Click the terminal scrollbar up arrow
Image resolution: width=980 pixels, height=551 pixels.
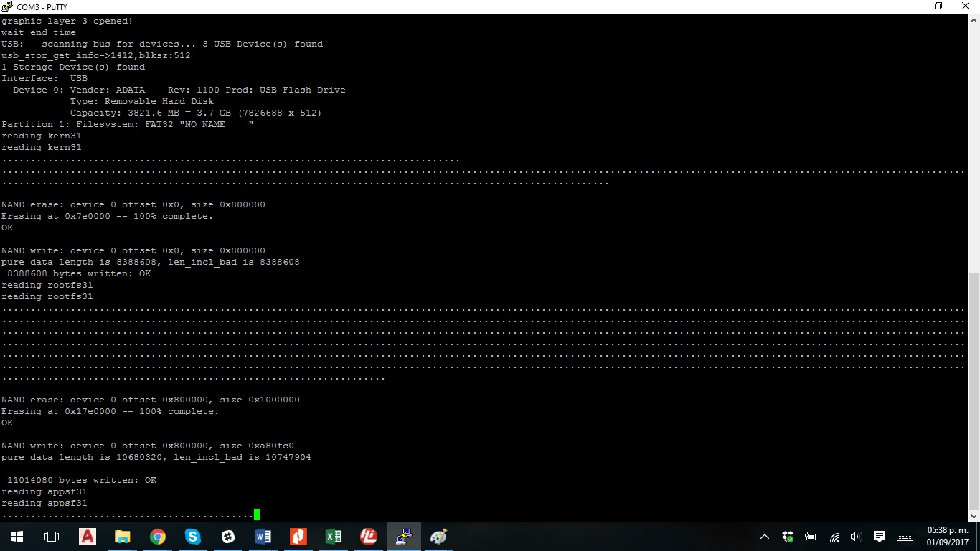(x=974, y=19)
